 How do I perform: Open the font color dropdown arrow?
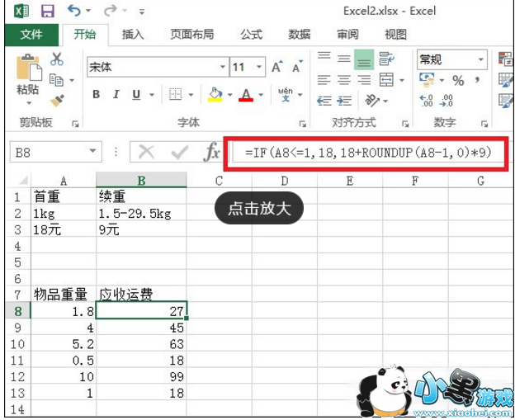point(261,95)
